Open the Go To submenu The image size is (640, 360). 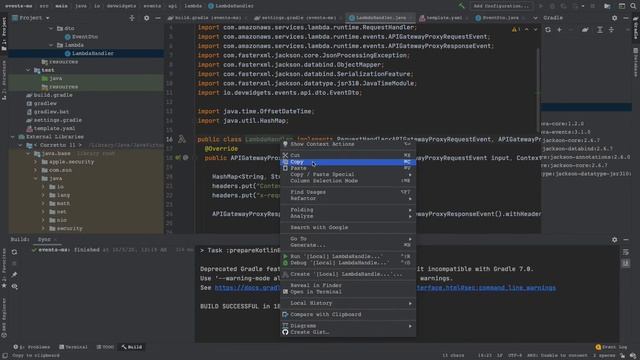point(348,239)
